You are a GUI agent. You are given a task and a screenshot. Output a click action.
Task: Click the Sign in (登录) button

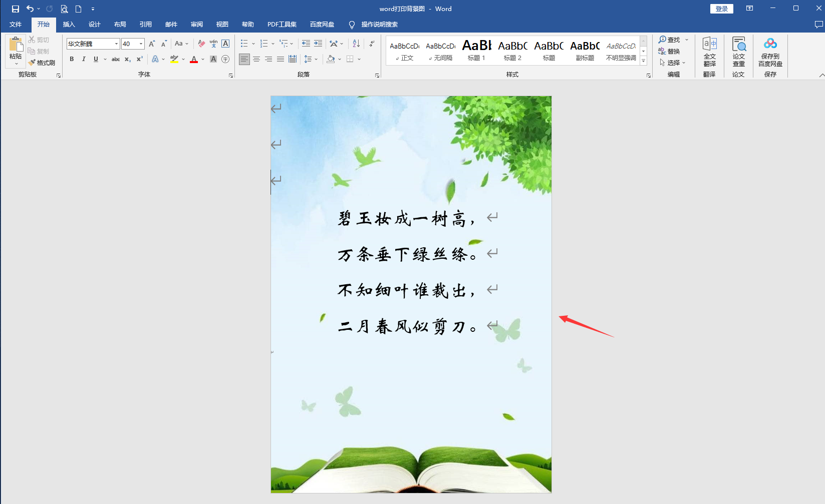click(722, 9)
